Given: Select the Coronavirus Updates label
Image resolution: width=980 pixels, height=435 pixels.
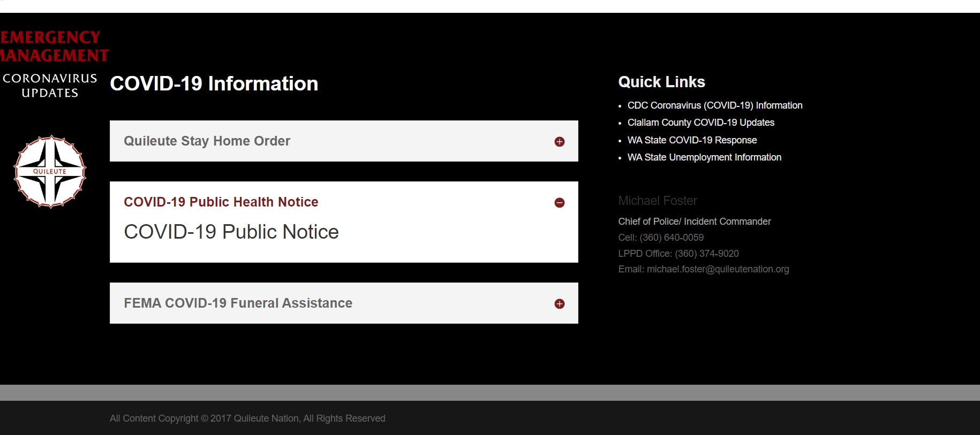Looking at the screenshot, I should [50, 86].
